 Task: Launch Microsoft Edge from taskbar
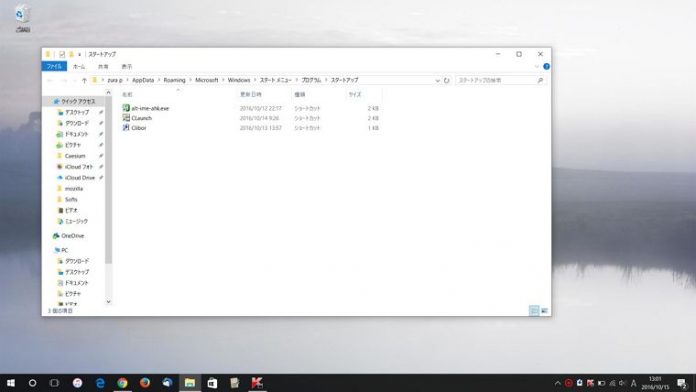point(100,383)
